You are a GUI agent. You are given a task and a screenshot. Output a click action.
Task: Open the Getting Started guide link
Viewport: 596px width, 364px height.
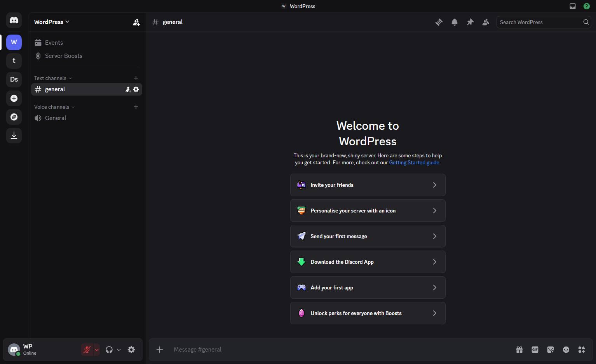tap(414, 163)
